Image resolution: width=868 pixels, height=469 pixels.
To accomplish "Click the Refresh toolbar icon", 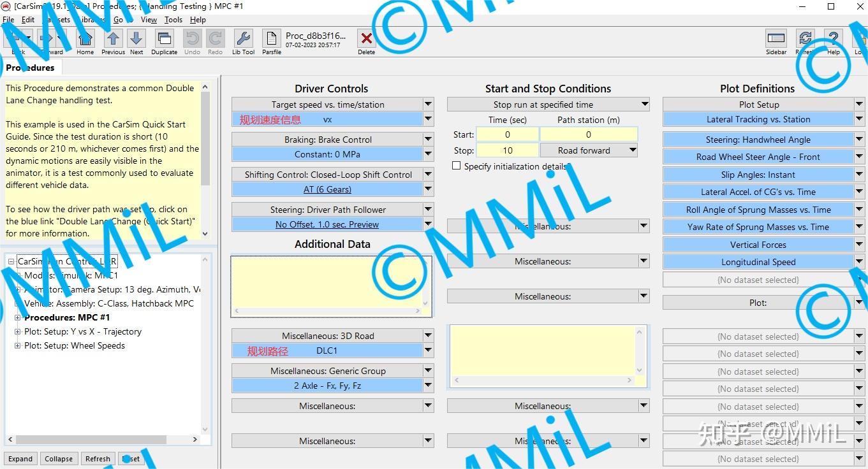I will (805, 39).
